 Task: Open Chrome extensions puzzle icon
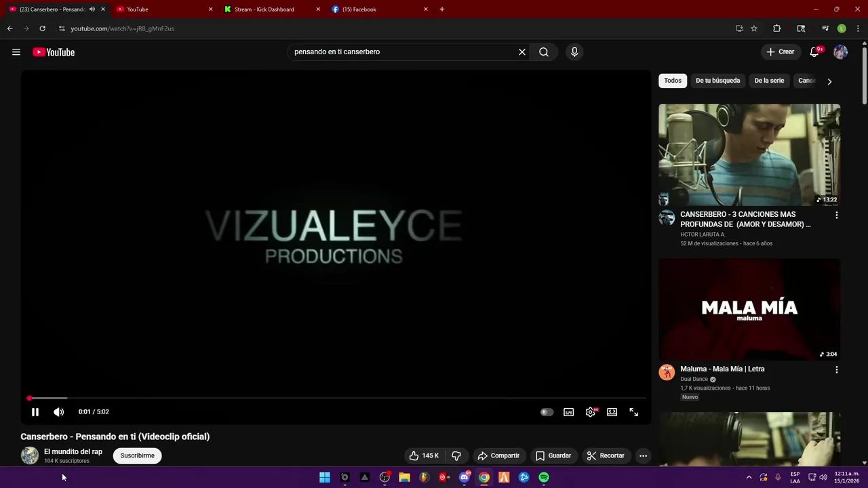pyautogui.click(x=777, y=28)
